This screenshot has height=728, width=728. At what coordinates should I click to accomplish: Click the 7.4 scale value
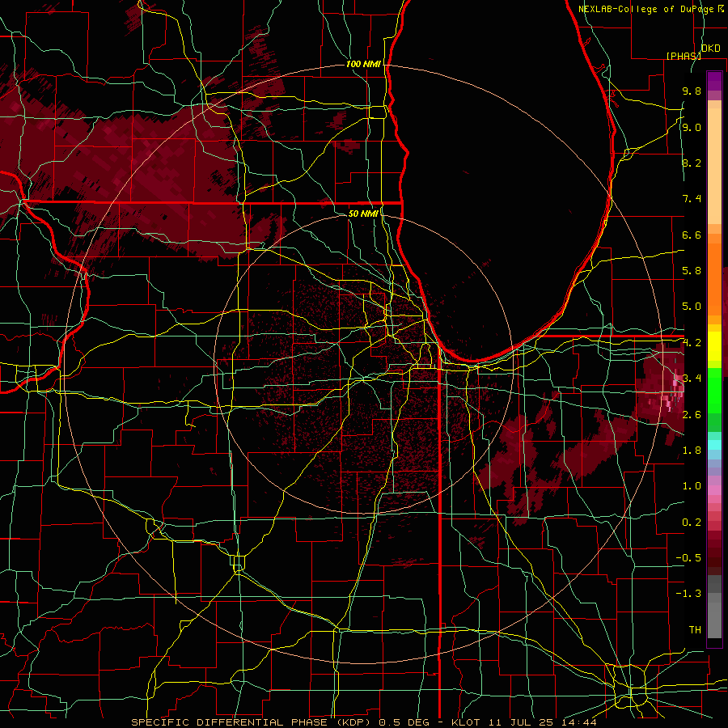click(692, 199)
